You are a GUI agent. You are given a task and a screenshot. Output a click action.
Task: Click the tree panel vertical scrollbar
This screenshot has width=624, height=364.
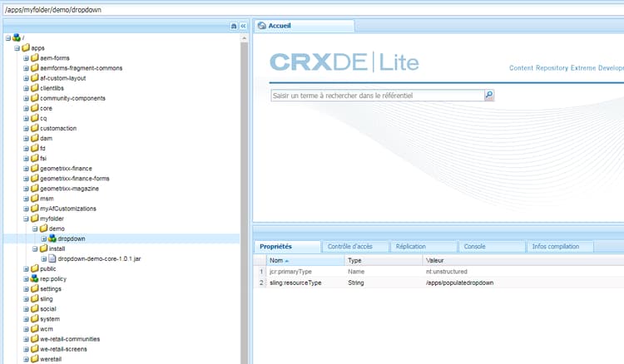[x=244, y=203]
